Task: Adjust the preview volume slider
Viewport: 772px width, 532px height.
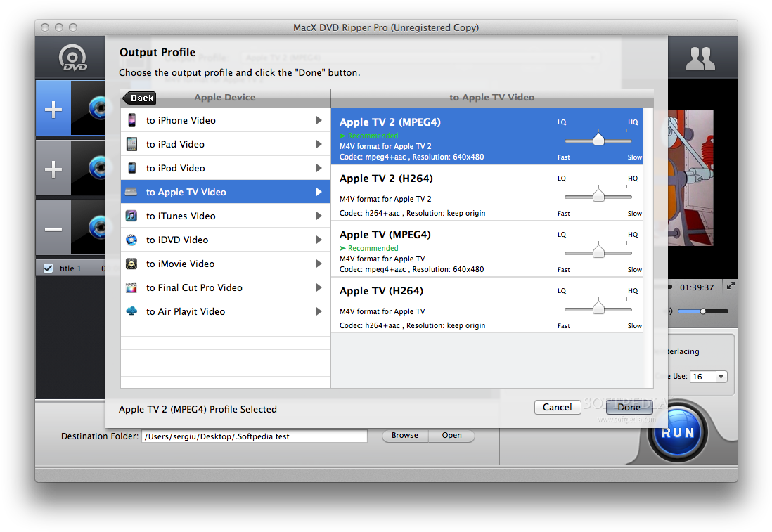Action: [703, 311]
